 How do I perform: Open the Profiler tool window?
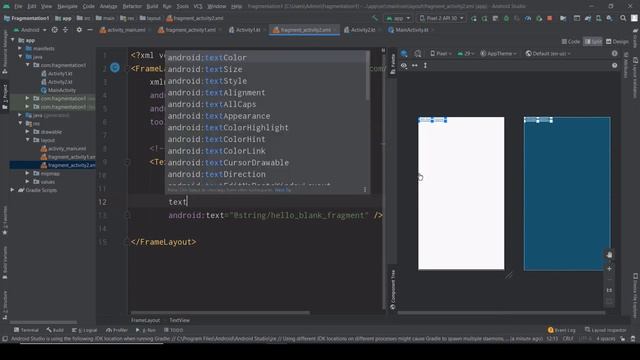117,330
